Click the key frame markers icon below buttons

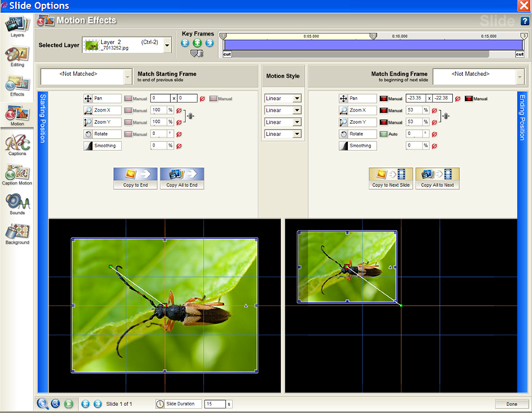coord(197,53)
